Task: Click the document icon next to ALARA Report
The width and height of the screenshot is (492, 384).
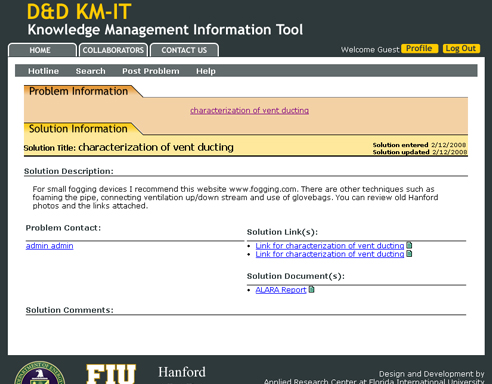Action: tap(311, 289)
